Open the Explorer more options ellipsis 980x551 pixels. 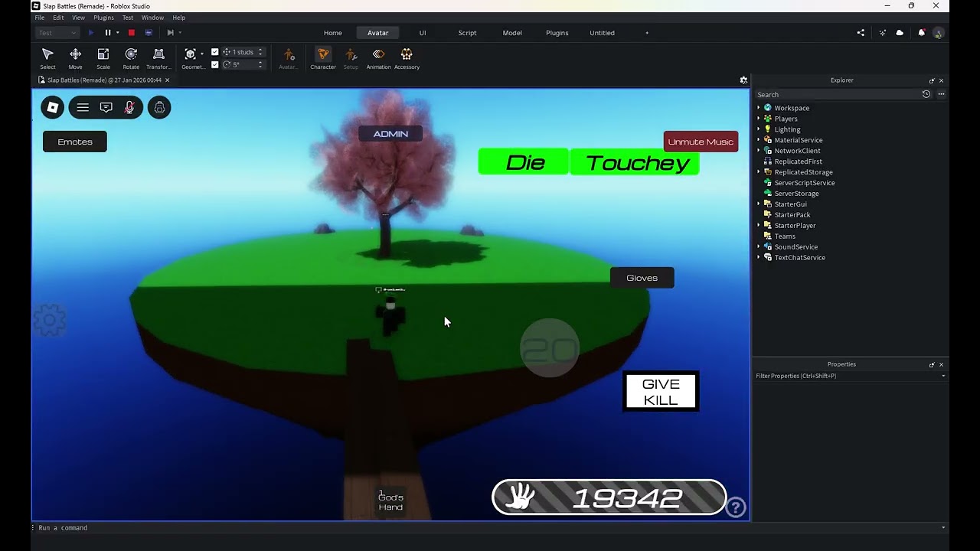click(x=941, y=94)
